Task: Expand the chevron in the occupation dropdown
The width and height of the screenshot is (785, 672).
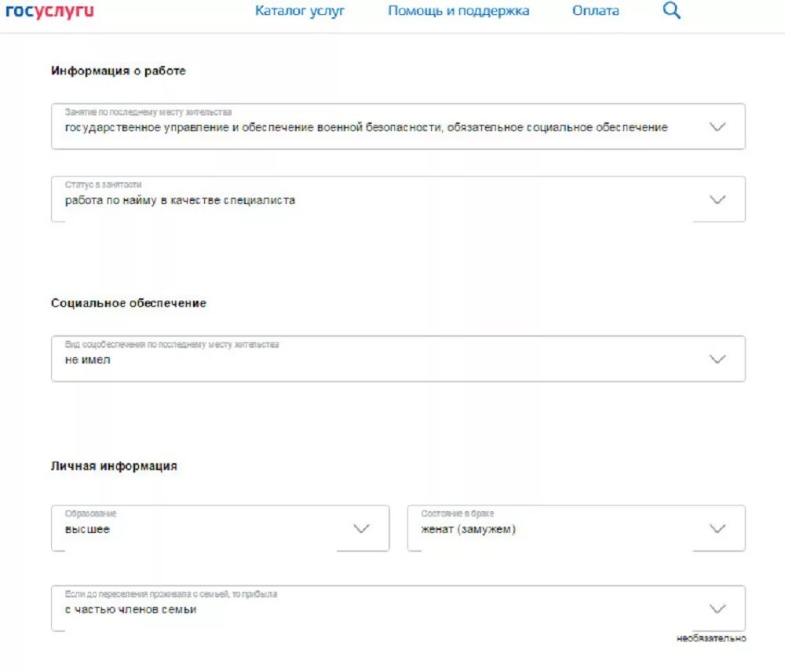Action: click(x=717, y=126)
